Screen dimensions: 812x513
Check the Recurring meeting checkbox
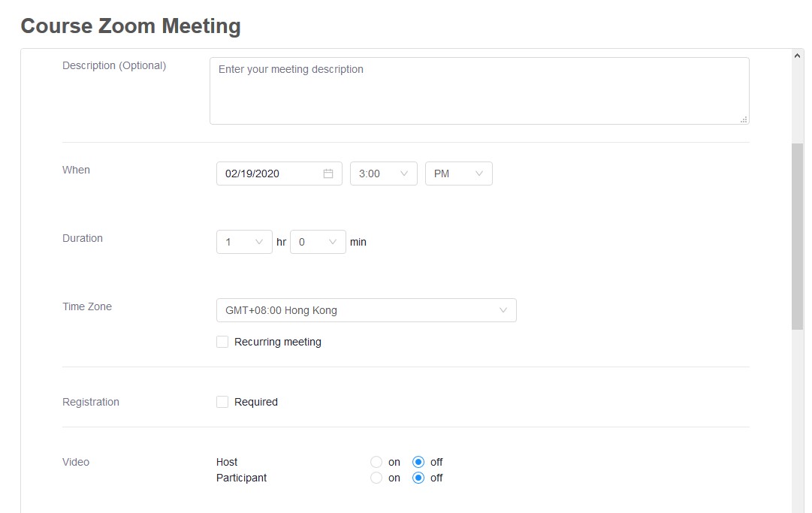tap(222, 341)
